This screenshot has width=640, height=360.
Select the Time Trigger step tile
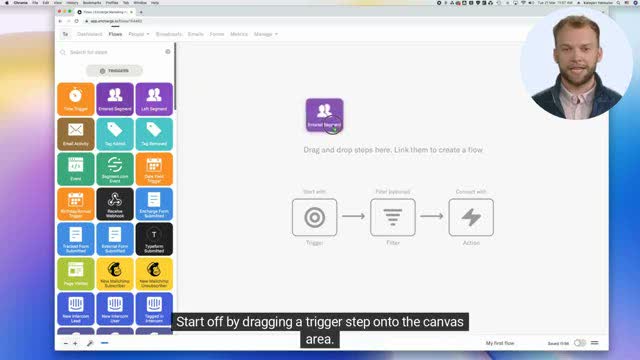76,99
